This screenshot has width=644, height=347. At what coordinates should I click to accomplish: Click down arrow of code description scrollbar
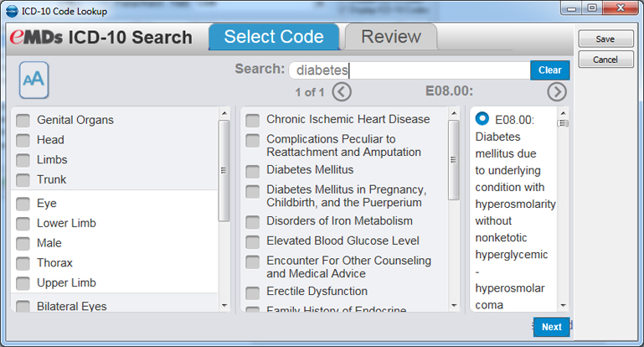pyautogui.click(x=563, y=305)
